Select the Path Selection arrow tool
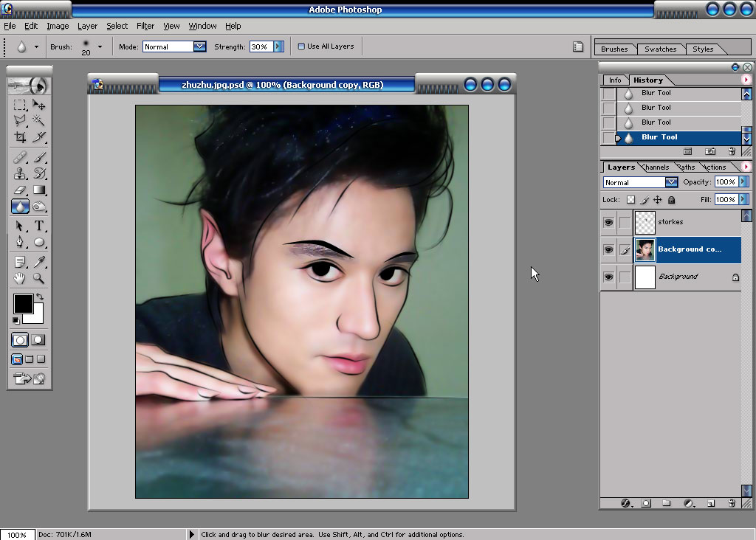The image size is (756, 540). point(20,226)
